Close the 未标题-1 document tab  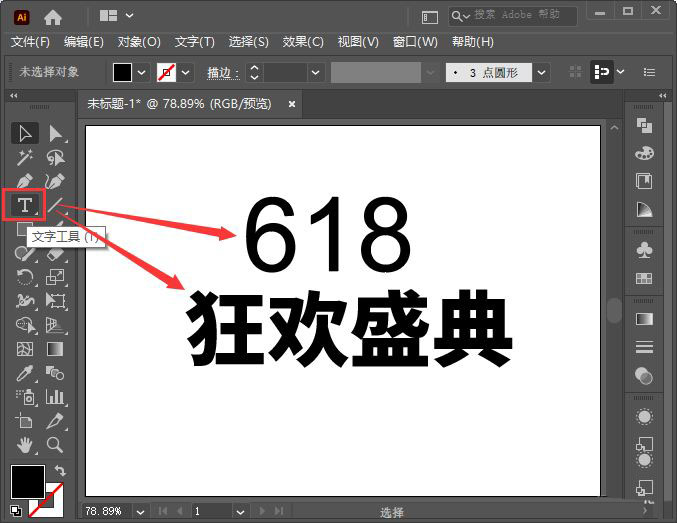[x=292, y=104]
